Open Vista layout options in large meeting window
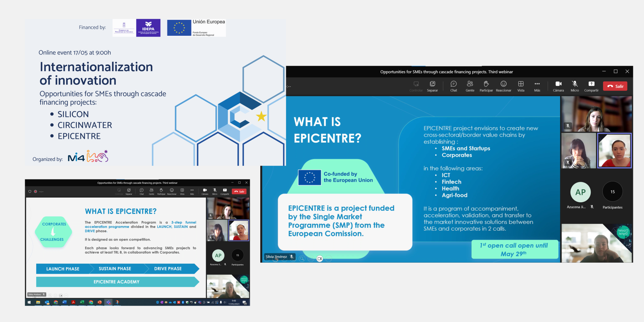This screenshot has height=322, width=644. (x=521, y=86)
